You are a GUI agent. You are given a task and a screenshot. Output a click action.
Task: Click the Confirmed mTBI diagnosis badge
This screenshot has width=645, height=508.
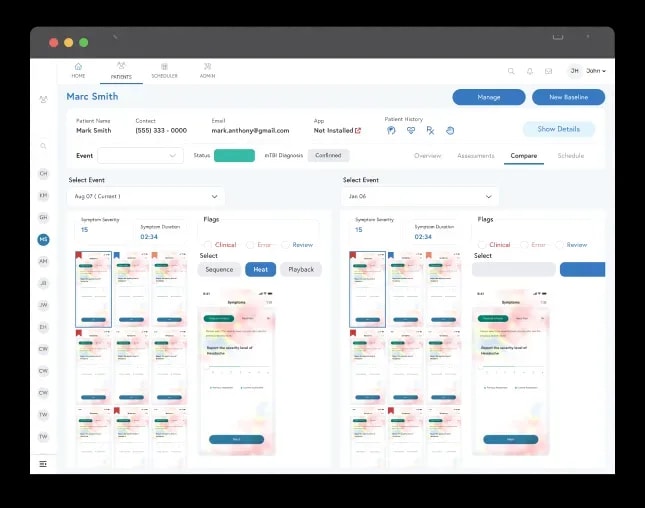[328, 155]
